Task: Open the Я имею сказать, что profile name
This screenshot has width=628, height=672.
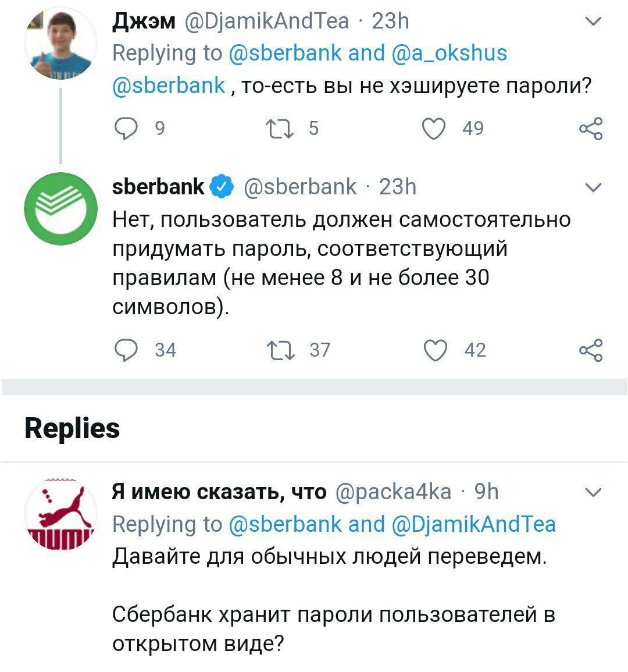Action: pyautogui.click(x=219, y=492)
